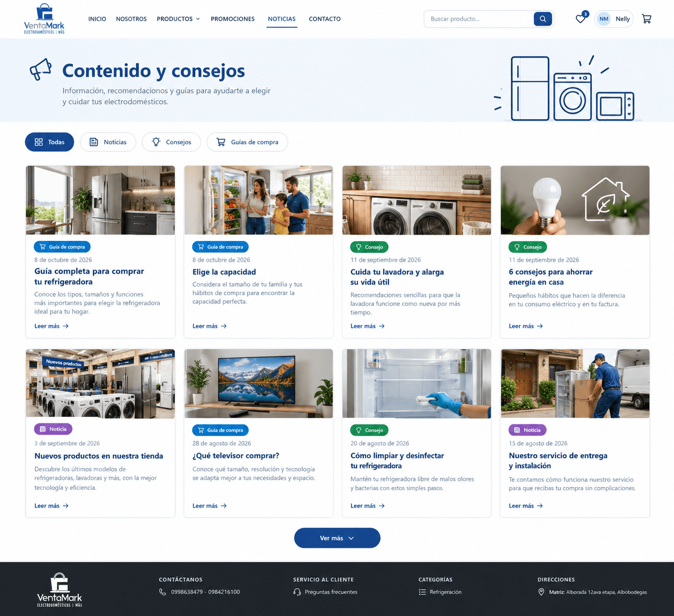Click the list icon next to Refrigeración
The height and width of the screenshot is (616, 674).
click(x=422, y=592)
